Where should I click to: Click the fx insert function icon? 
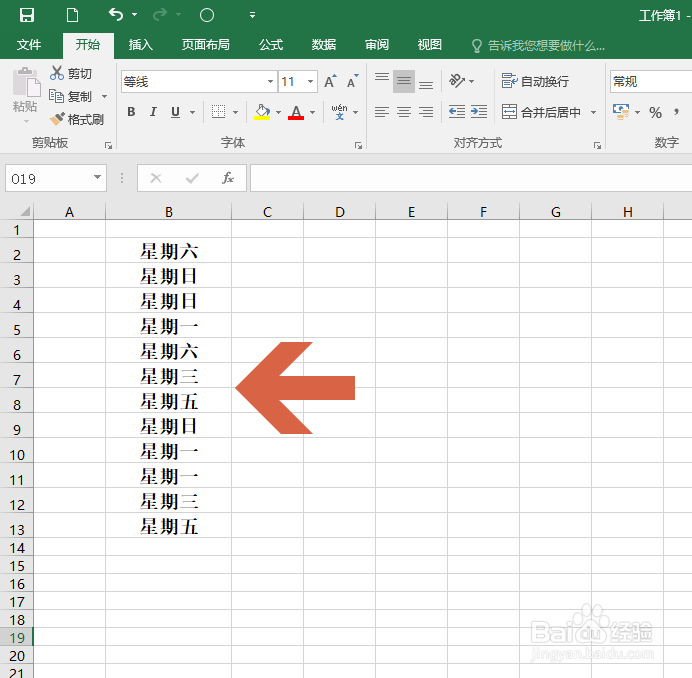coord(228,178)
